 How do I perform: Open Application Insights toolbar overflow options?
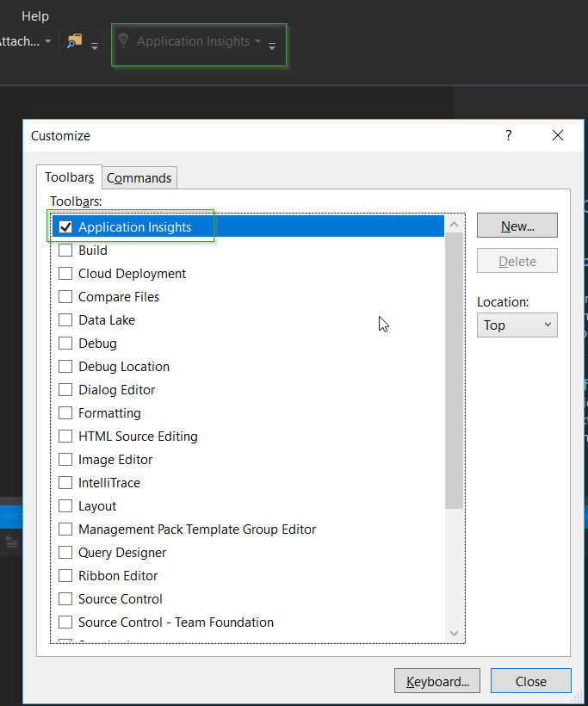[x=272, y=46]
